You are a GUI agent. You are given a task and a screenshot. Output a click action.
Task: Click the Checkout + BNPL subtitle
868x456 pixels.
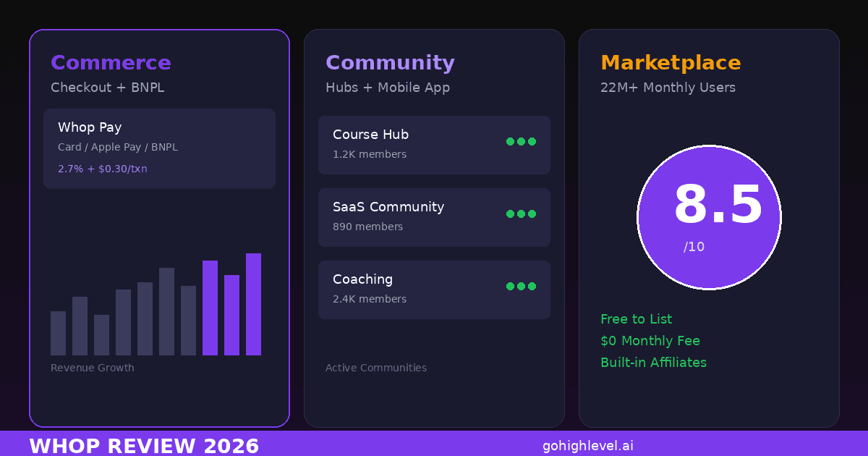tap(108, 88)
